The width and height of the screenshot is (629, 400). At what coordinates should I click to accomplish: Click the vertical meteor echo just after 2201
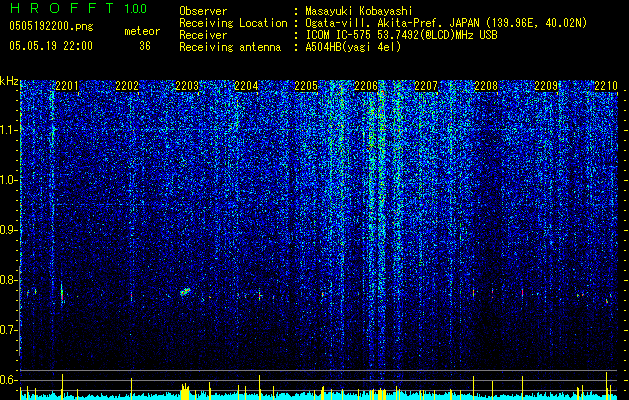coord(62,294)
